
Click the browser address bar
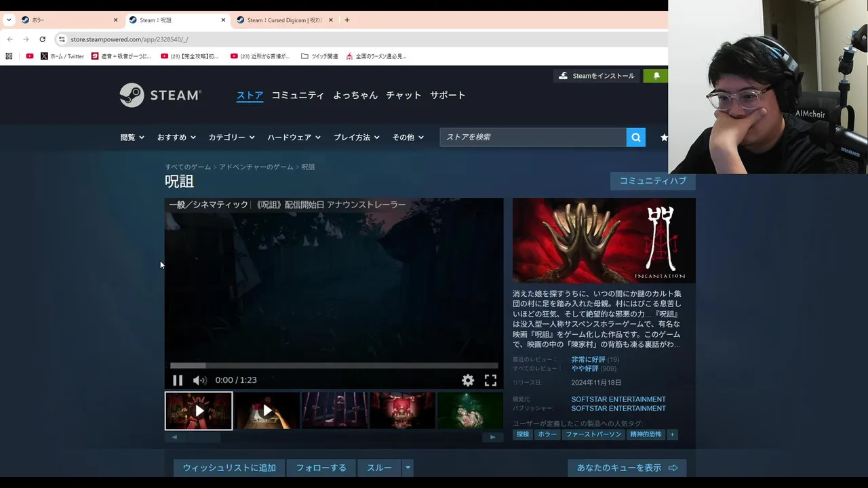359,39
